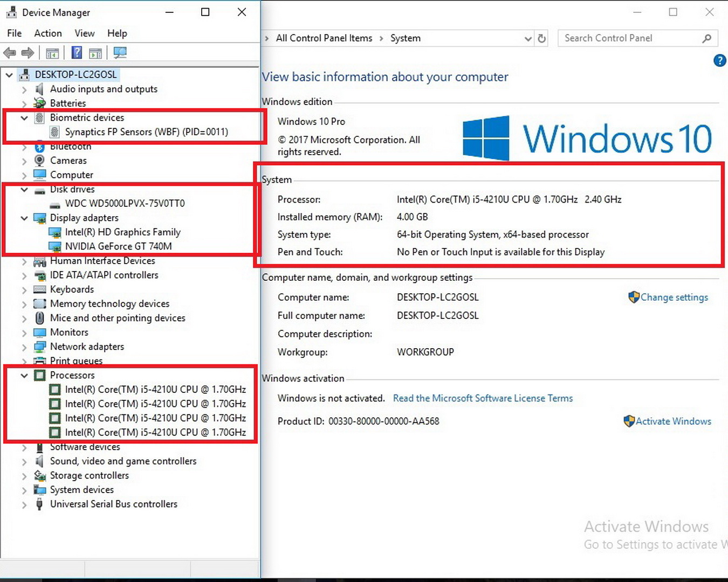This screenshot has width=728, height=582.
Task: Click the Storage controllers icon
Action: tap(39, 475)
